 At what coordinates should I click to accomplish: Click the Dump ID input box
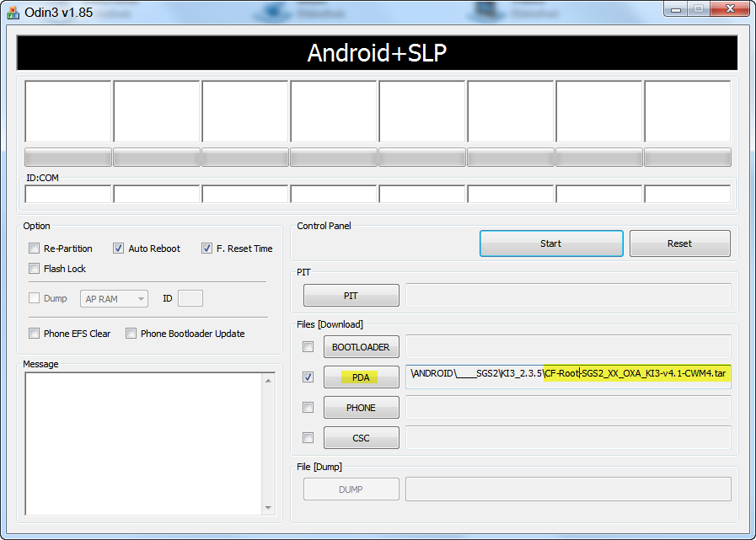click(190, 298)
